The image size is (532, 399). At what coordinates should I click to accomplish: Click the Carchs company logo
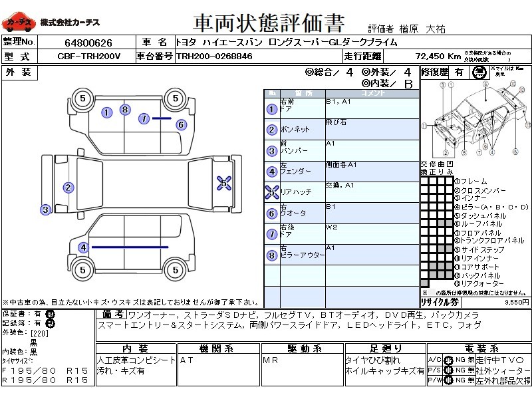click(x=19, y=22)
